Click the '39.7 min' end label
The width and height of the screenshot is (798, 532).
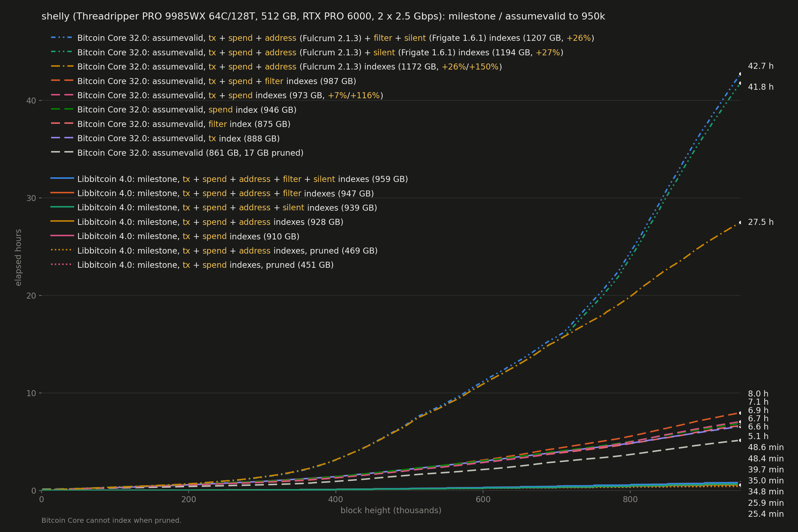pos(766,470)
